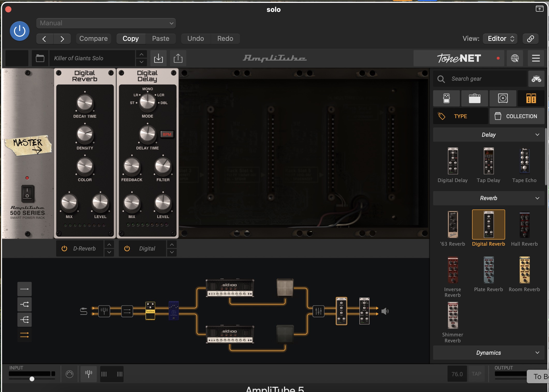Click the Paste button
This screenshot has width=549, height=392.
point(161,39)
